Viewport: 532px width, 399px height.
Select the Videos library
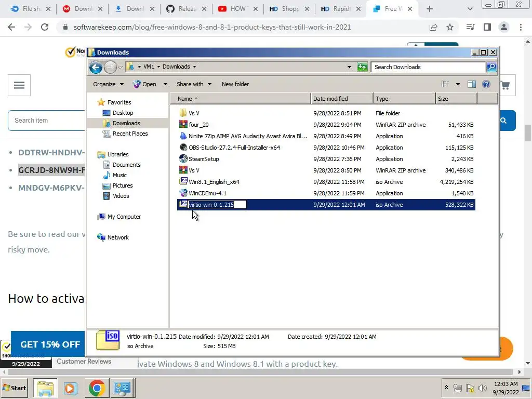(x=121, y=196)
